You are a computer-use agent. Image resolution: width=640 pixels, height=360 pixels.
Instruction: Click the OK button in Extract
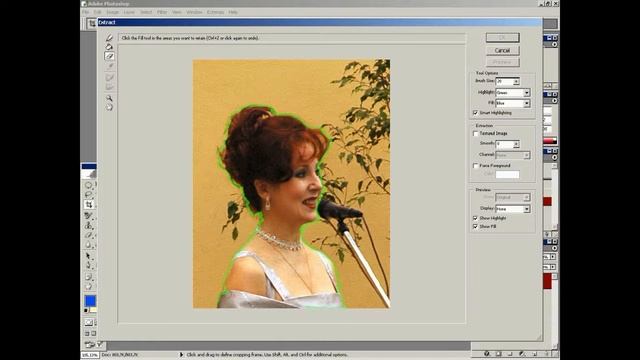click(502, 38)
